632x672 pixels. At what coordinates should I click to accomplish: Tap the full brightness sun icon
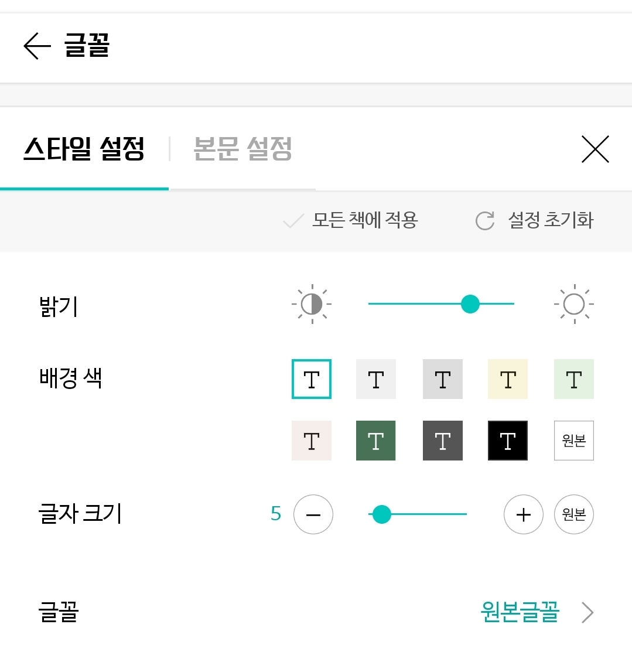tap(573, 304)
